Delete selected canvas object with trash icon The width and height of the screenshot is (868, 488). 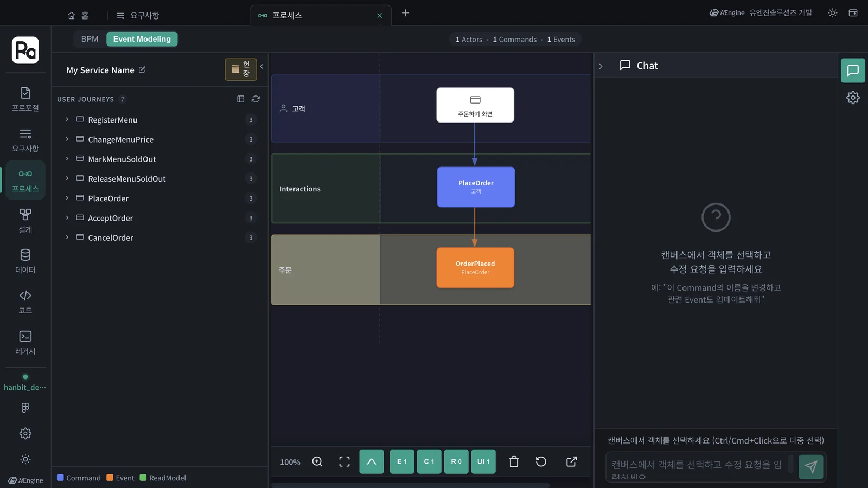[x=514, y=461]
